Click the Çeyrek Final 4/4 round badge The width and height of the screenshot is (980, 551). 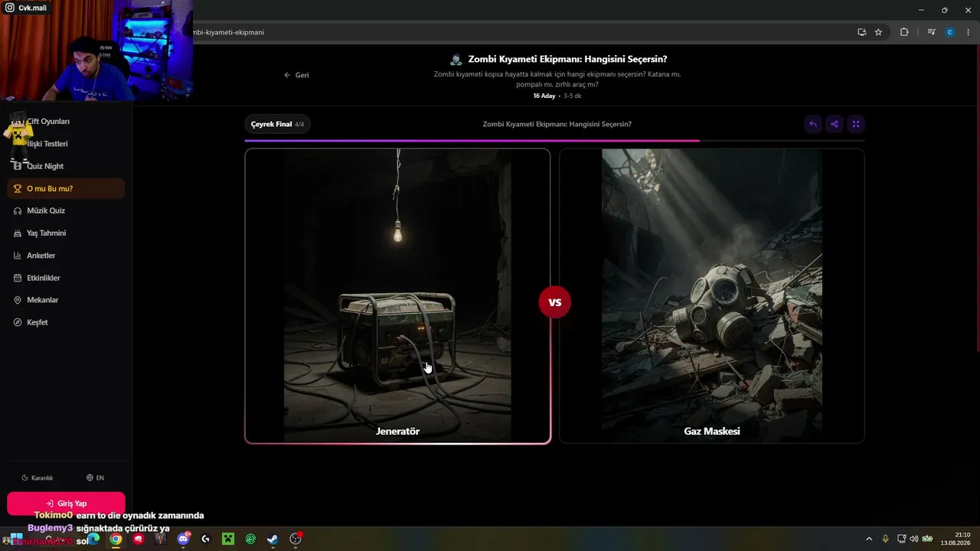[277, 124]
